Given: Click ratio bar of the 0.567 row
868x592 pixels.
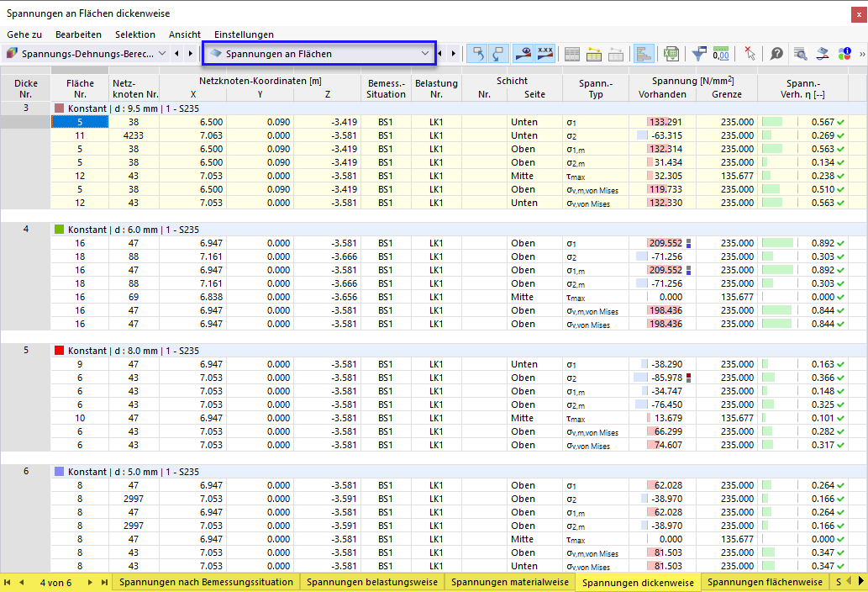Looking at the screenshot, I should [772, 122].
